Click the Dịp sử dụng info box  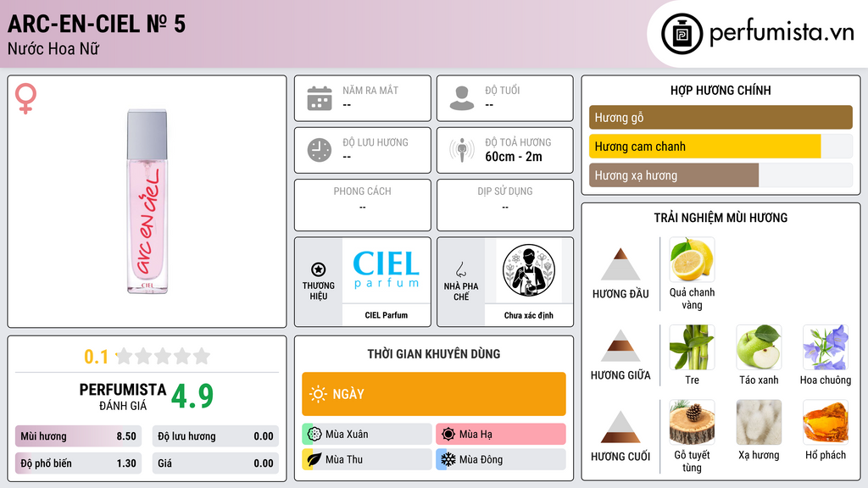pyautogui.click(x=505, y=205)
